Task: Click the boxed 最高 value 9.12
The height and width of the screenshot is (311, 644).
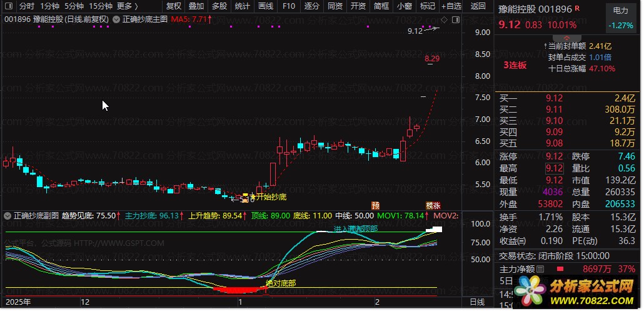Action: click(x=554, y=168)
